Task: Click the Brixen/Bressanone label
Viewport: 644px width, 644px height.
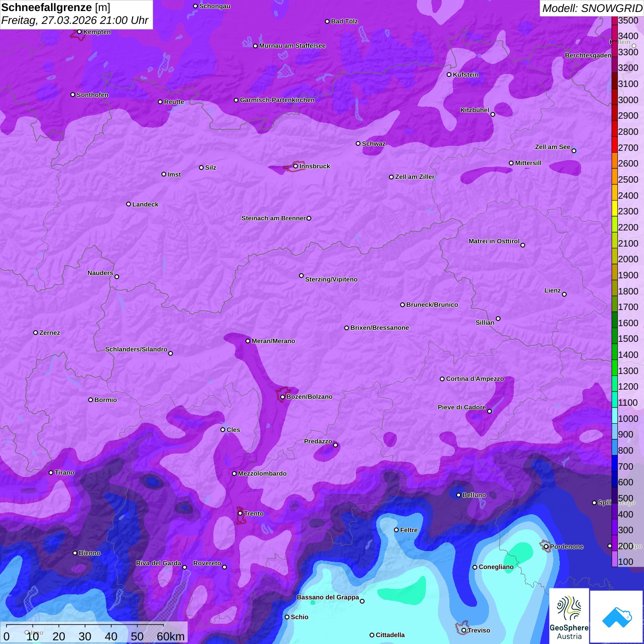Action: coord(379,328)
